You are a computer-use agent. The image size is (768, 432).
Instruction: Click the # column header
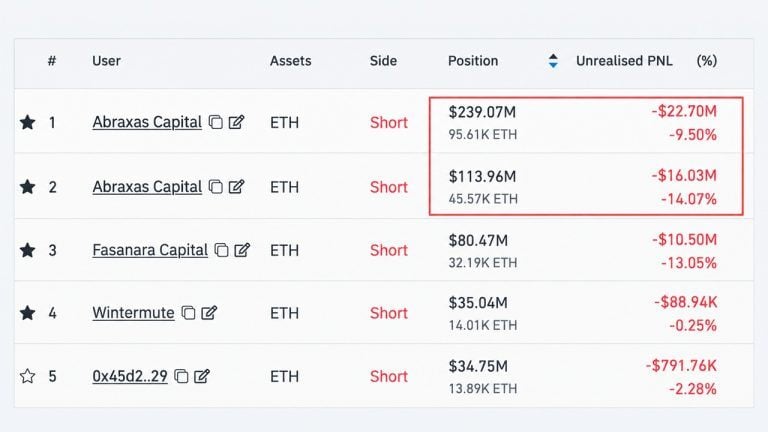51,61
